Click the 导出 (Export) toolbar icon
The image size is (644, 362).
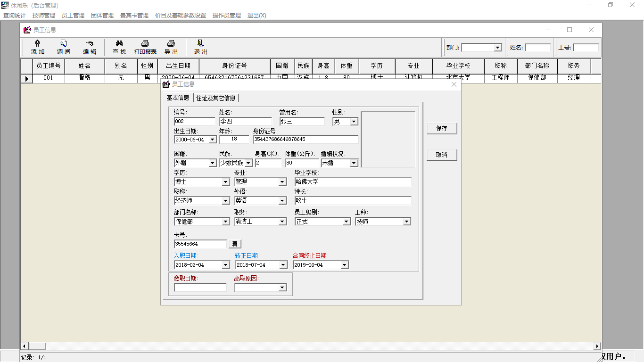point(171,43)
